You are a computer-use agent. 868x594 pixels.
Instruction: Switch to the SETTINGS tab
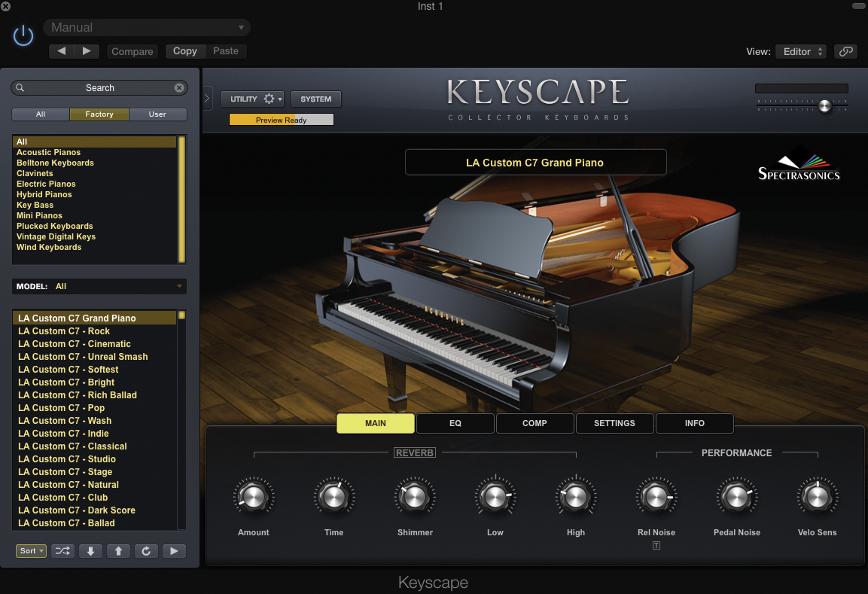coord(614,423)
